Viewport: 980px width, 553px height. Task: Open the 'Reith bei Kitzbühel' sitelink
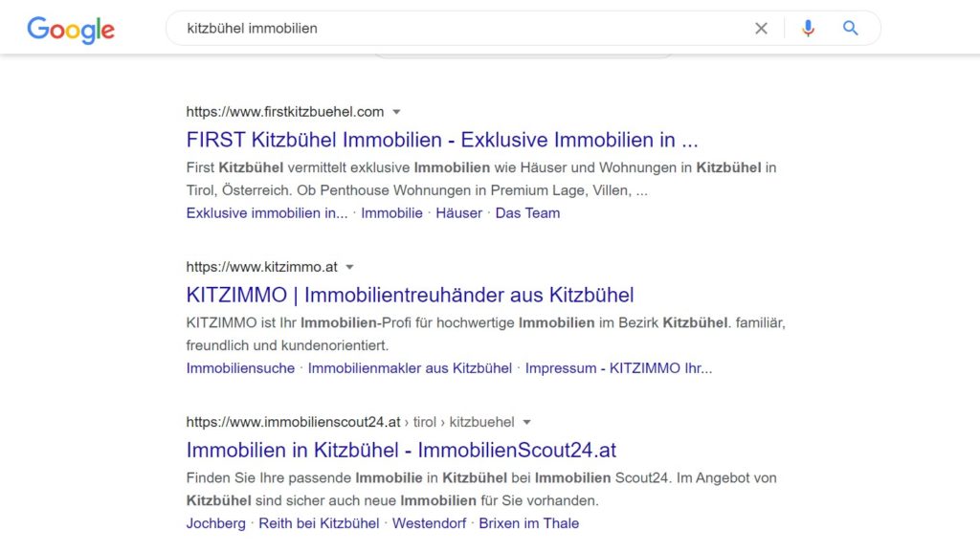[320, 523]
